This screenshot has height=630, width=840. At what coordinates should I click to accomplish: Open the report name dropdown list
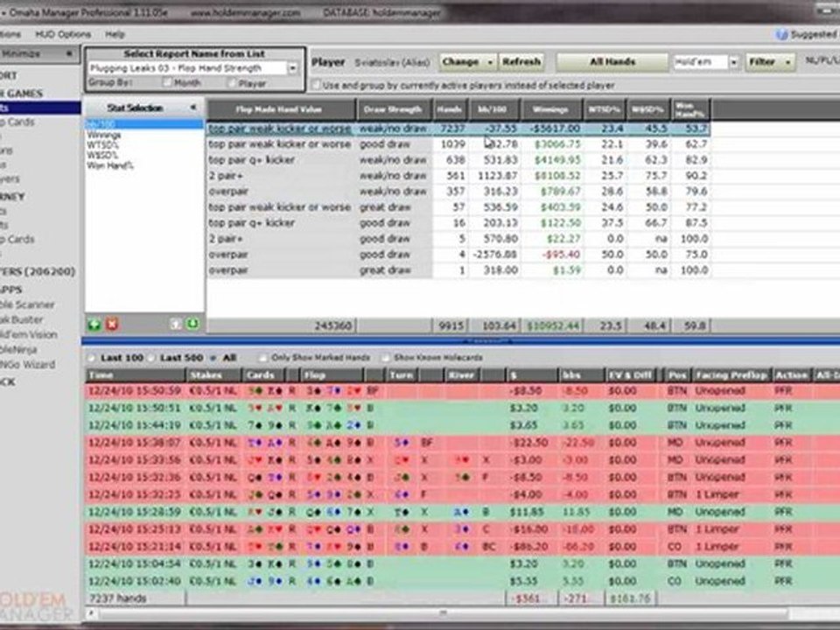[x=292, y=68]
